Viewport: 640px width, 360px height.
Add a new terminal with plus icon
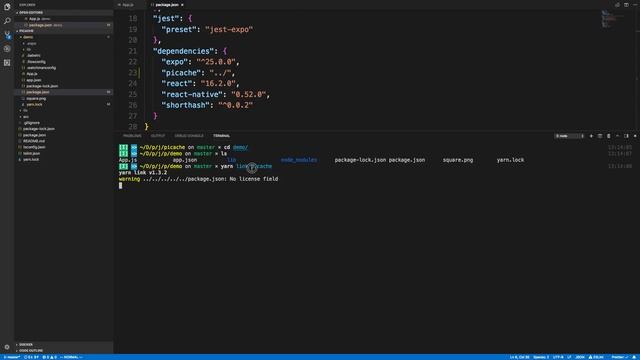(591, 136)
